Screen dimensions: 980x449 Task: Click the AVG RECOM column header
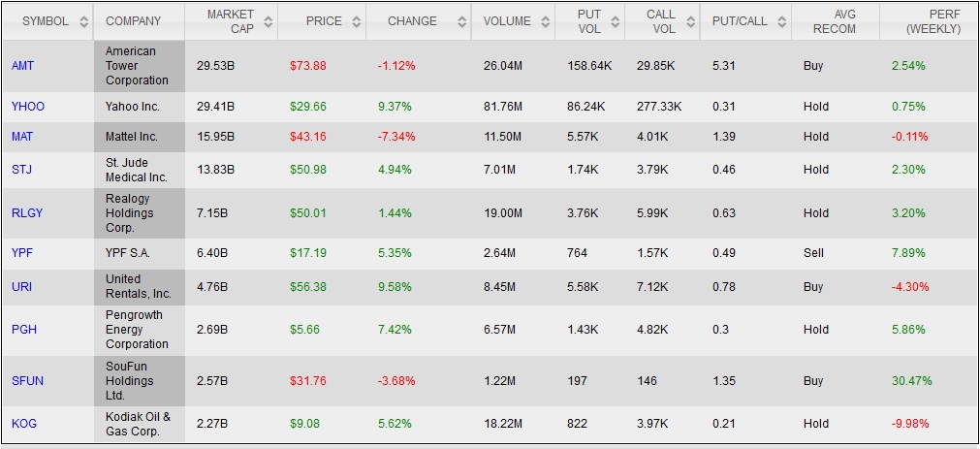point(835,21)
